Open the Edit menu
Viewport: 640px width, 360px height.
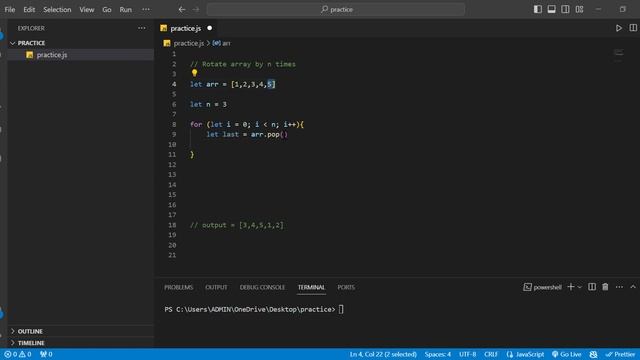29,9
